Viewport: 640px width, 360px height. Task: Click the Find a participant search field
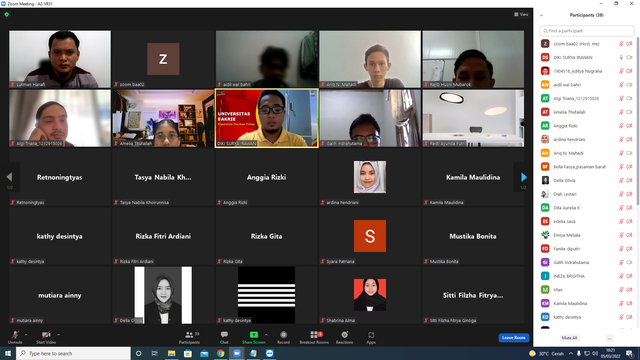tap(587, 31)
